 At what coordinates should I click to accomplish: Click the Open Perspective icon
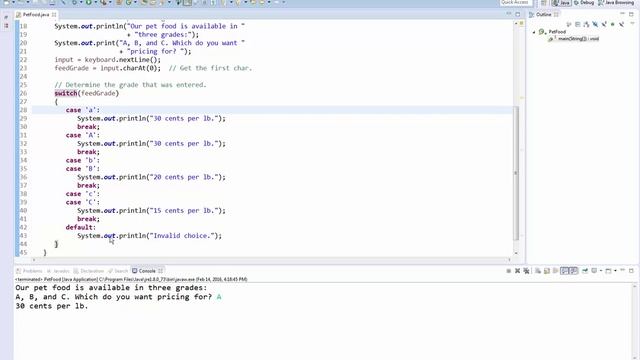point(544,3)
